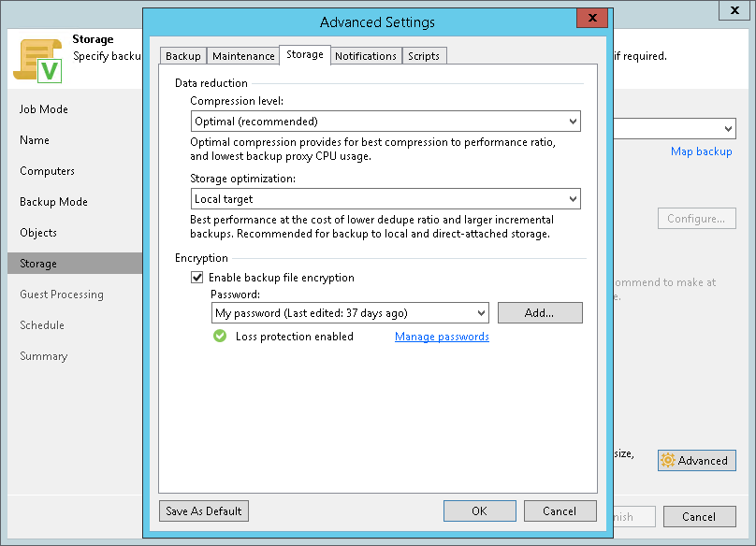Click the green Loss protection checkmark icon
Image resolution: width=756 pixels, height=546 pixels.
click(220, 337)
